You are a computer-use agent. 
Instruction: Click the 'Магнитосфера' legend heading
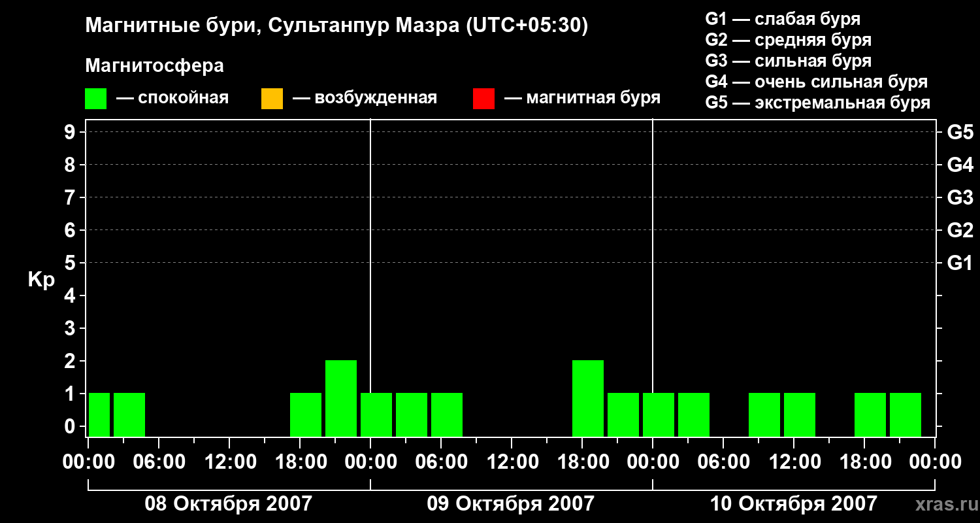point(154,65)
